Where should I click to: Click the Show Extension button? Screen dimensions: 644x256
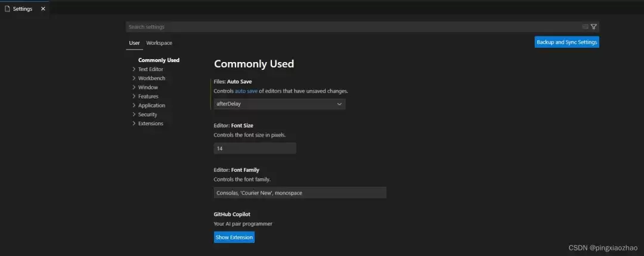(x=234, y=238)
